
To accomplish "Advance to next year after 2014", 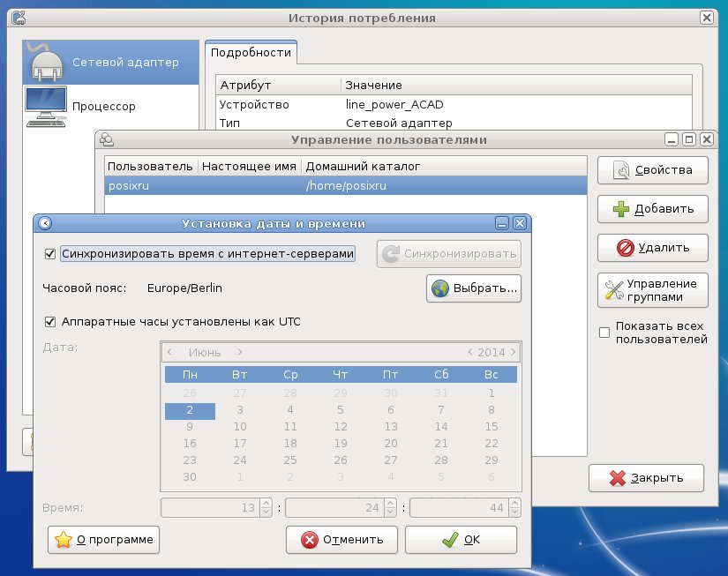I will tap(514, 352).
